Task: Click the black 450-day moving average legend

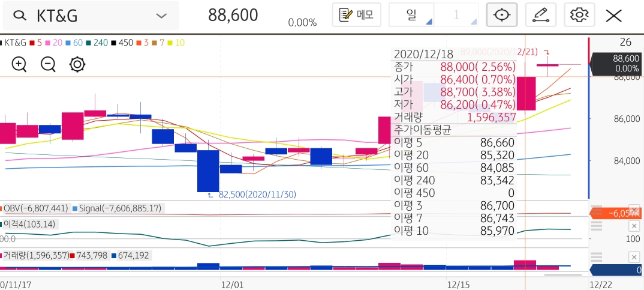Action: (122, 43)
